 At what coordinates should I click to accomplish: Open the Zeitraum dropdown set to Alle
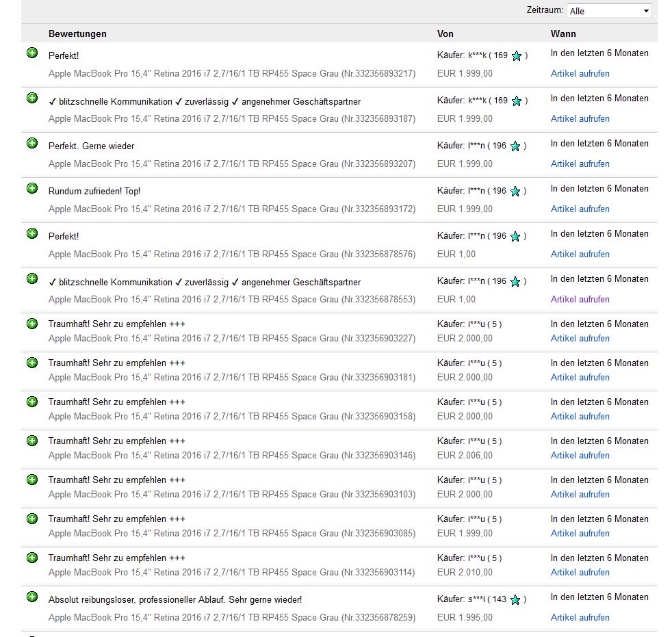609,11
